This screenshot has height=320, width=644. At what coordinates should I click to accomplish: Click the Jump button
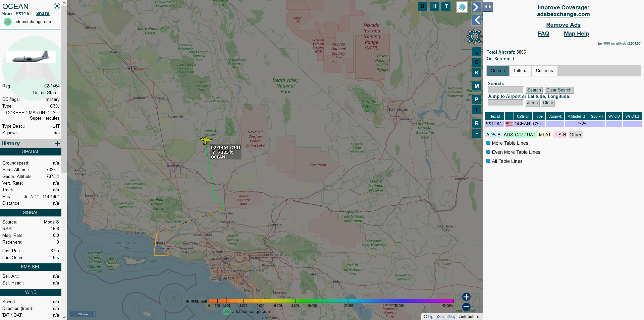(532, 103)
